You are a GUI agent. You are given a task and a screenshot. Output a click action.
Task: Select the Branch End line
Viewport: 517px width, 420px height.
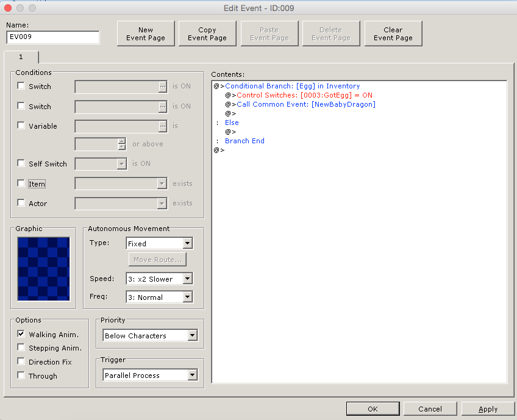[244, 141]
